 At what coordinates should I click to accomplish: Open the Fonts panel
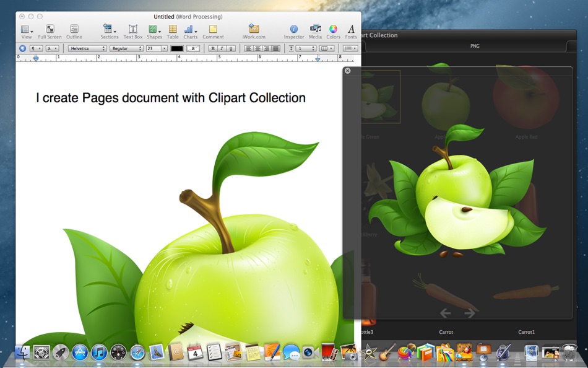pos(351,32)
